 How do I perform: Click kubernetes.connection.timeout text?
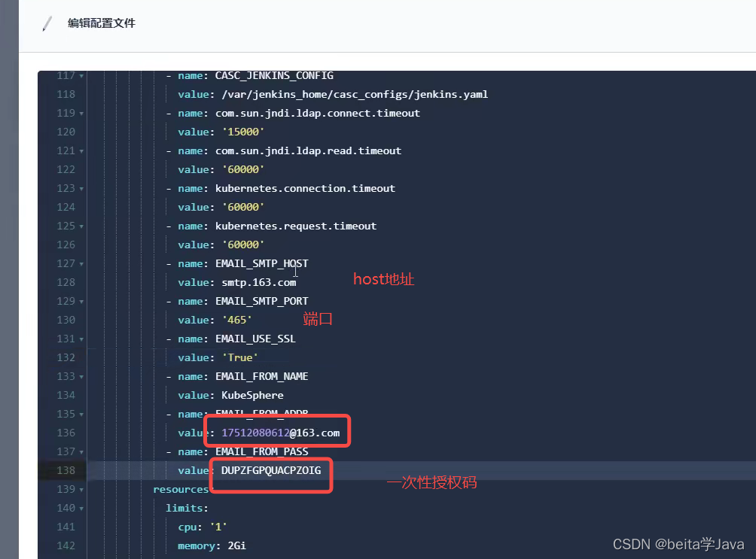[305, 188]
